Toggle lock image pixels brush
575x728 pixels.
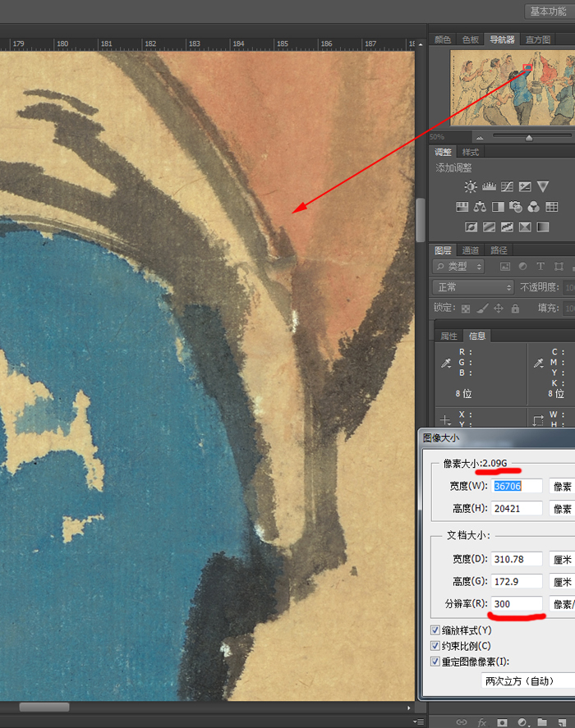(482, 309)
